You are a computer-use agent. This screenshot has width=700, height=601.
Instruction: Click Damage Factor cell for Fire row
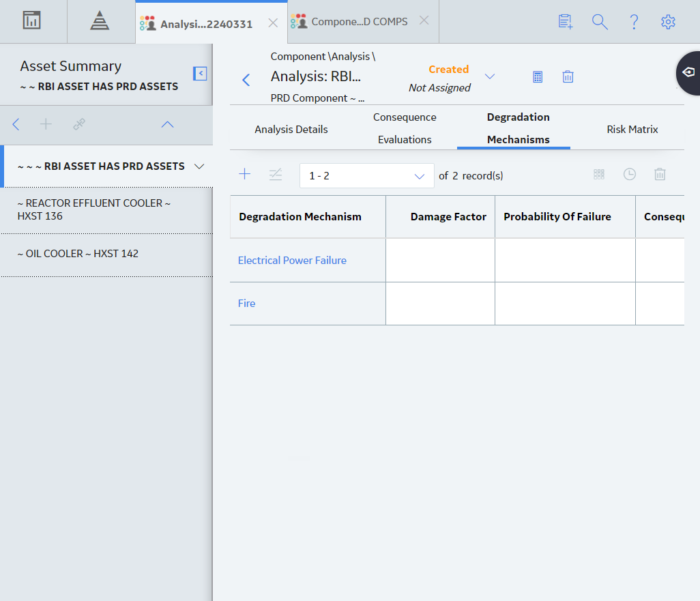click(x=440, y=304)
